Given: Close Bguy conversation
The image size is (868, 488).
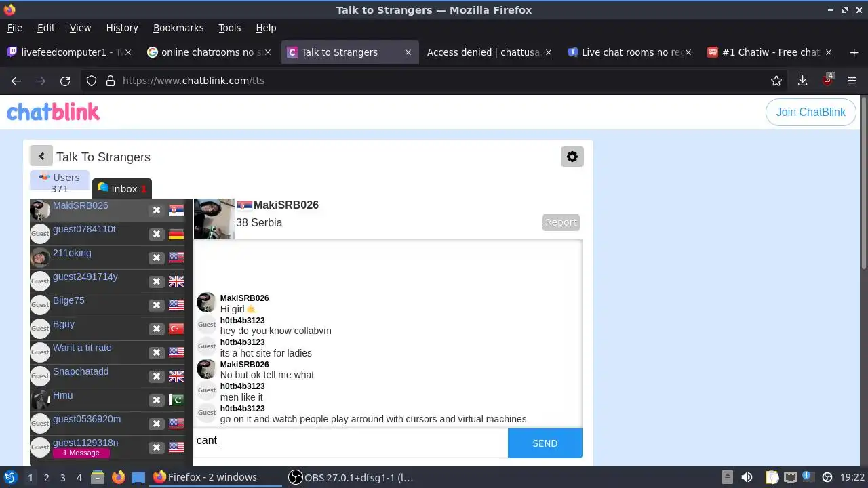Looking at the screenshot, I should pyautogui.click(x=157, y=329).
